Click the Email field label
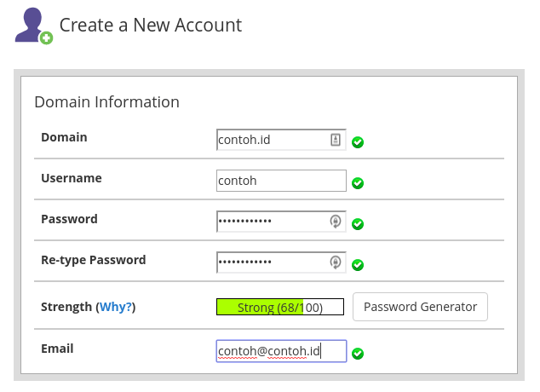This screenshot has width=540, height=392. [x=57, y=349]
